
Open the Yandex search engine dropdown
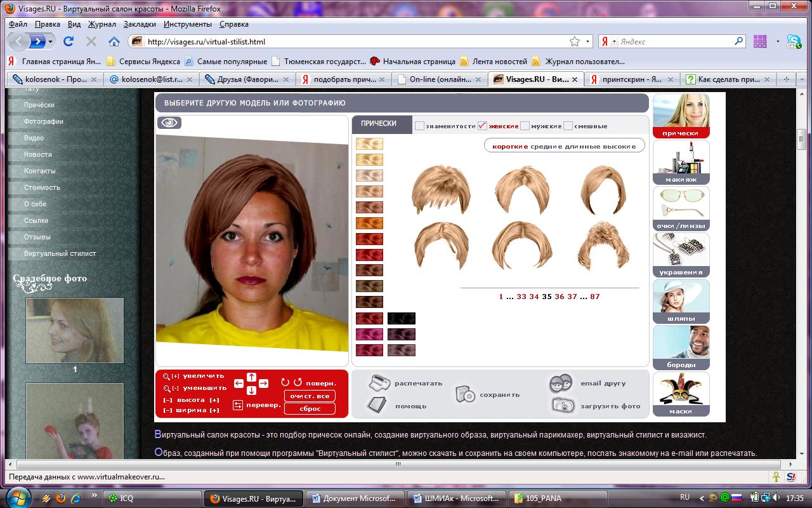click(x=614, y=41)
